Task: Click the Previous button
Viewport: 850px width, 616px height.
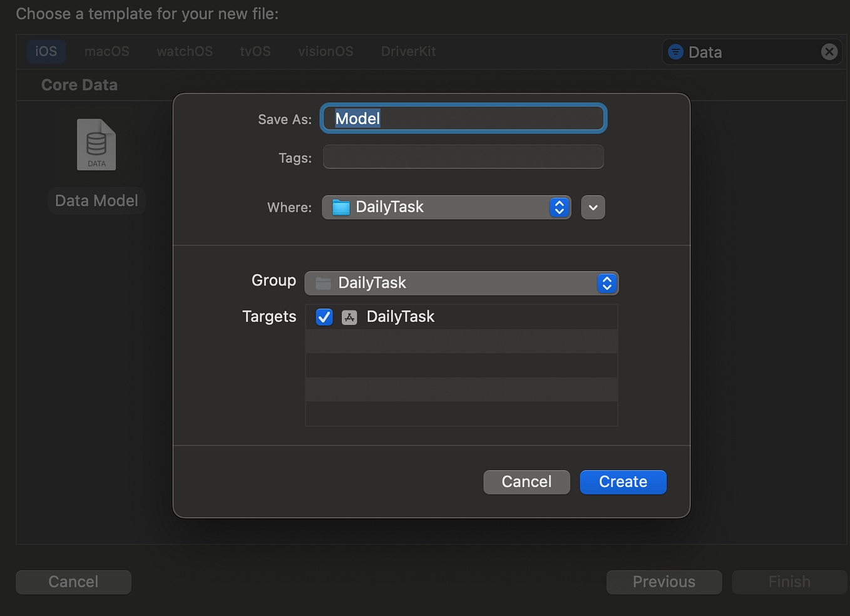Action: pos(663,582)
